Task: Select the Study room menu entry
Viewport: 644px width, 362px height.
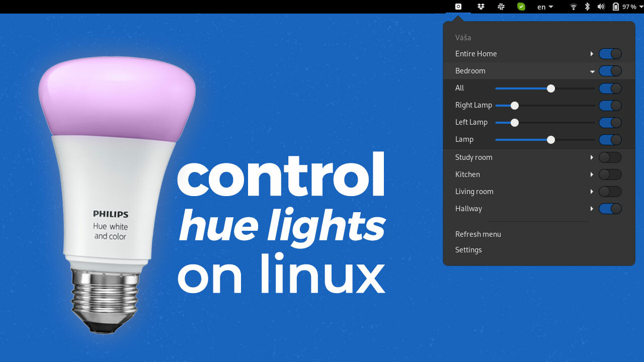Action: [x=539, y=157]
